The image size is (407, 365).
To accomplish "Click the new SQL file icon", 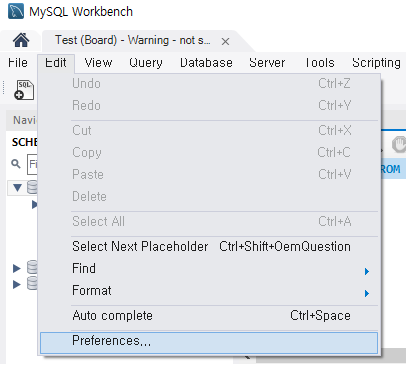I will (x=24, y=90).
